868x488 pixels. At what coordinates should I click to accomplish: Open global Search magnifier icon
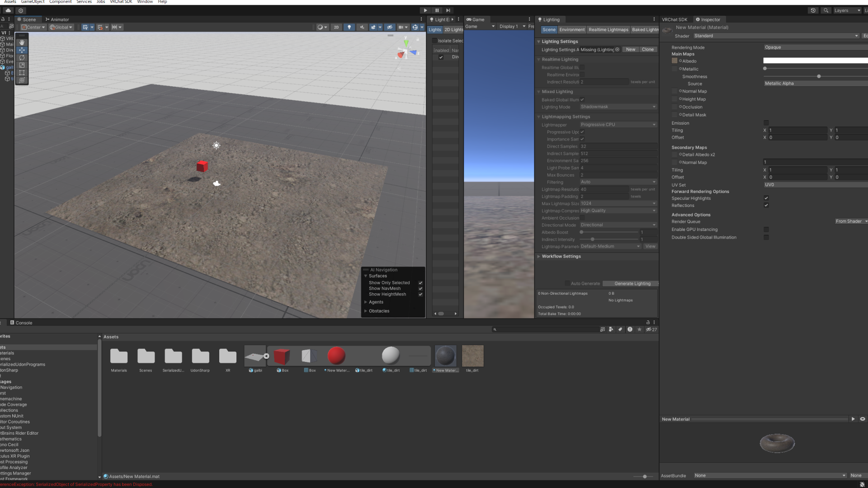point(826,10)
